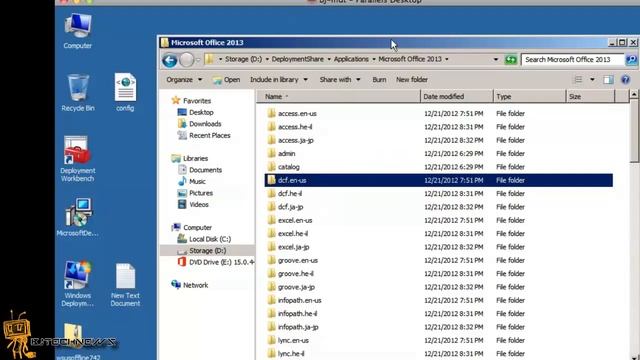
Task: Open Videos library
Action: 193,204
